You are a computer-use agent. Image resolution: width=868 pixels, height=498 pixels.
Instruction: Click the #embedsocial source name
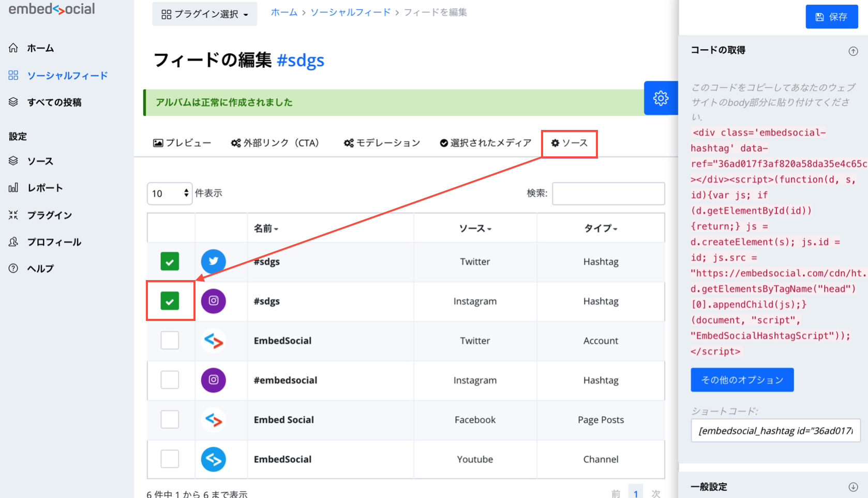(286, 380)
